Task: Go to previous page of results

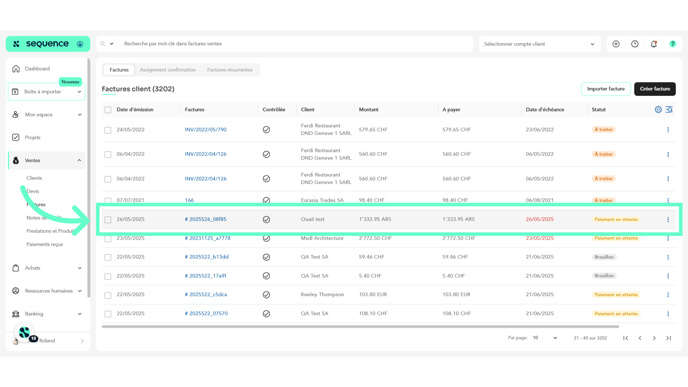Action: tap(640, 338)
